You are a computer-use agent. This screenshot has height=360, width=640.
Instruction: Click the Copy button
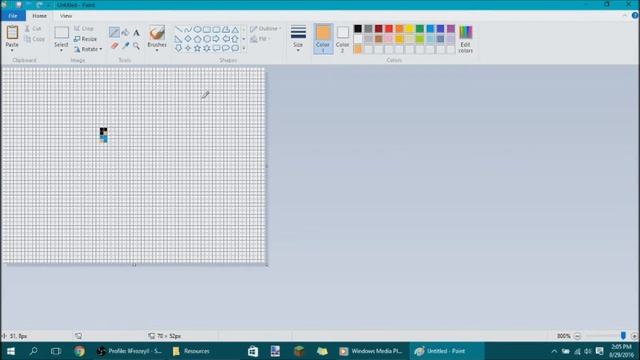(34, 39)
